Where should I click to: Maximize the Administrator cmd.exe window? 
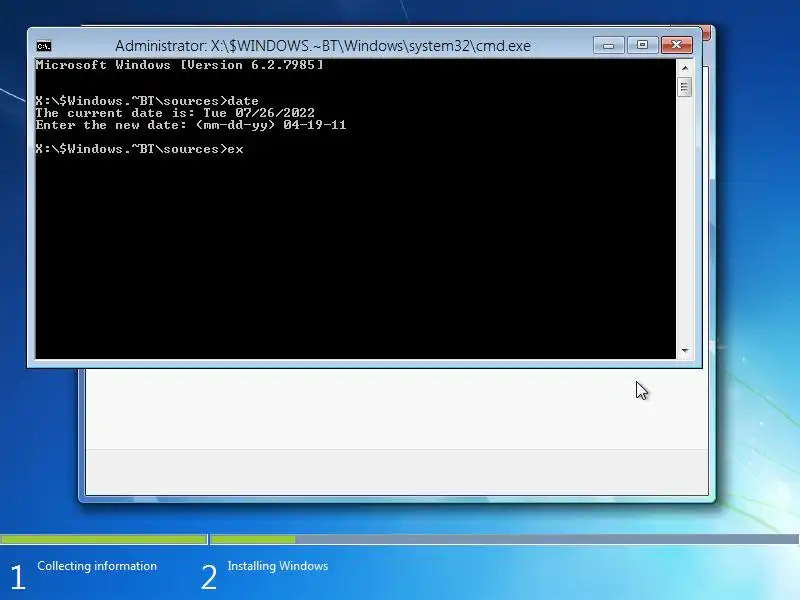click(x=642, y=45)
